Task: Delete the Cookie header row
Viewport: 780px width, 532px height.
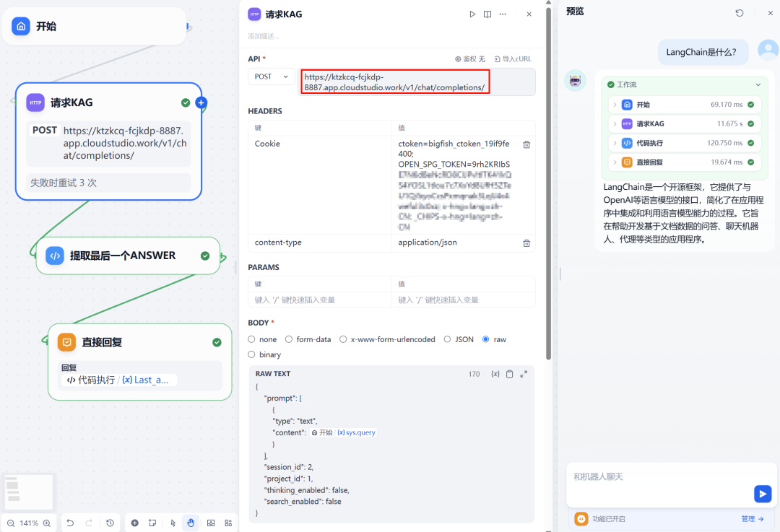Action: click(x=526, y=144)
